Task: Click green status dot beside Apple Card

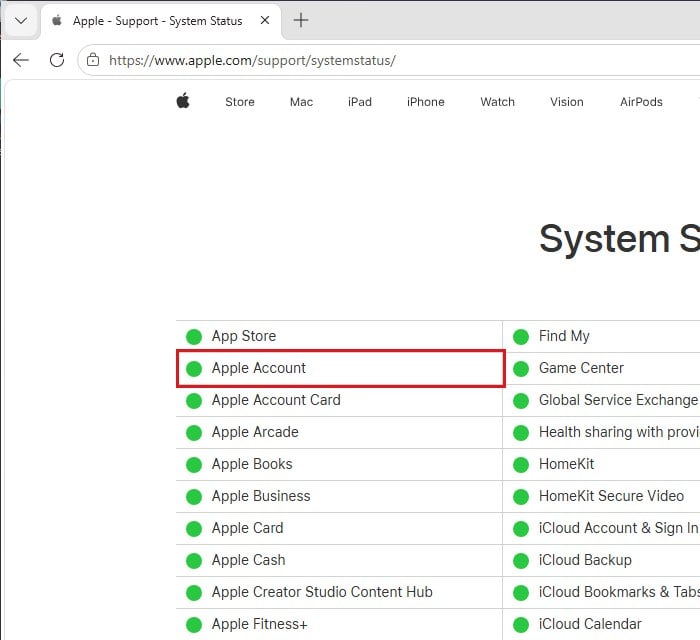Action: click(194, 529)
